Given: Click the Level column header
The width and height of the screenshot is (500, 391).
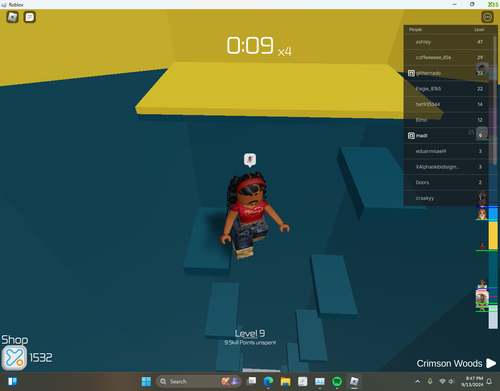Looking at the screenshot, I should 479,30.
